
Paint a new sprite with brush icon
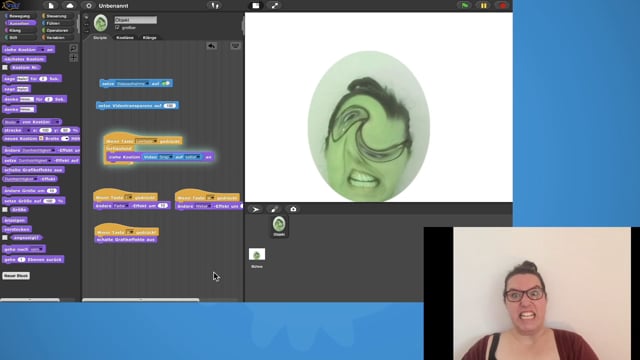[275, 209]
